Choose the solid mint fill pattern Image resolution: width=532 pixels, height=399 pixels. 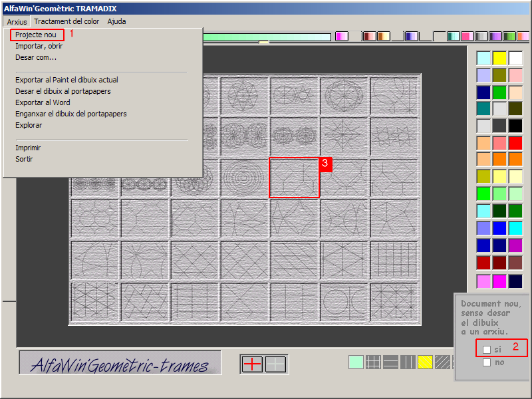[356, 362]
